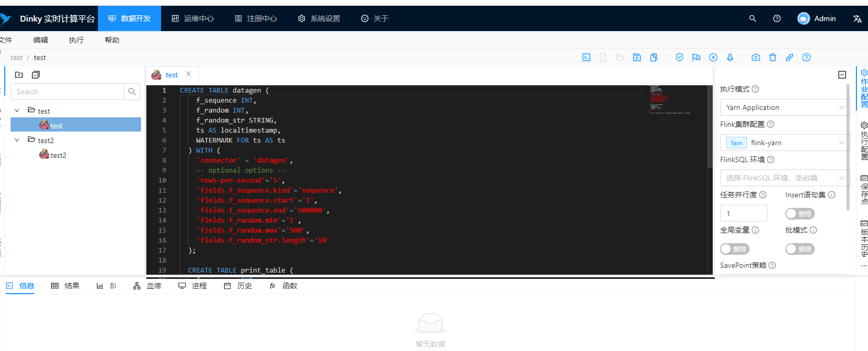Click the help icon next to FlinkSQL 环境
868x351 pixels.
(x=771, y=159)
